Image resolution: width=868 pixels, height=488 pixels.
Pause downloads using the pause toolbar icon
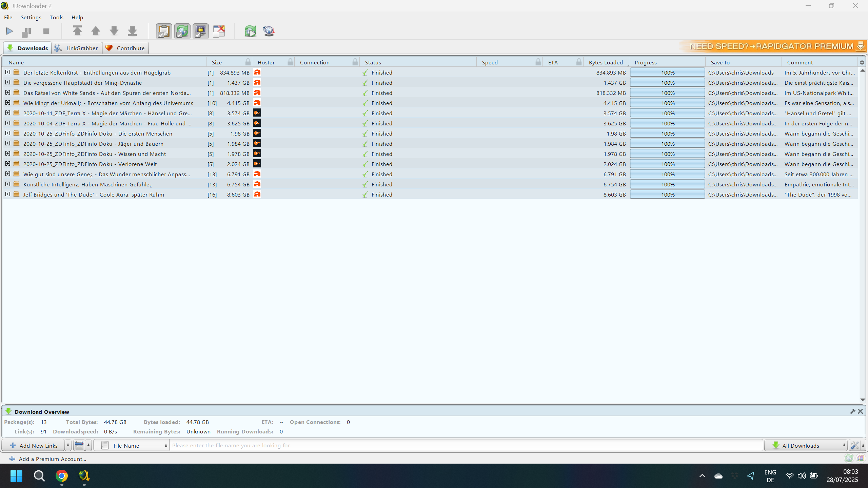(26, 32)
